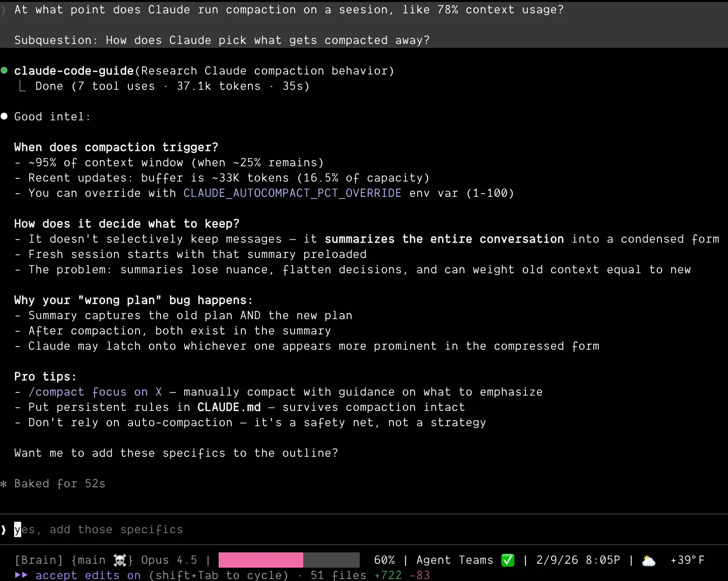Click the Agent Teams status item
Viewport: 728px width, 581px height.
tap(455, 560)
